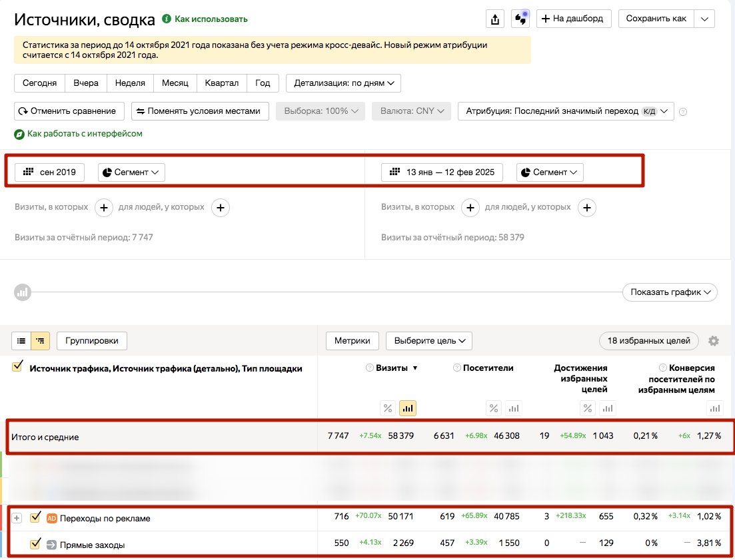Toggle the select-all checkbox in table header
Screen dimensions: 735x560
pos(18,366)
